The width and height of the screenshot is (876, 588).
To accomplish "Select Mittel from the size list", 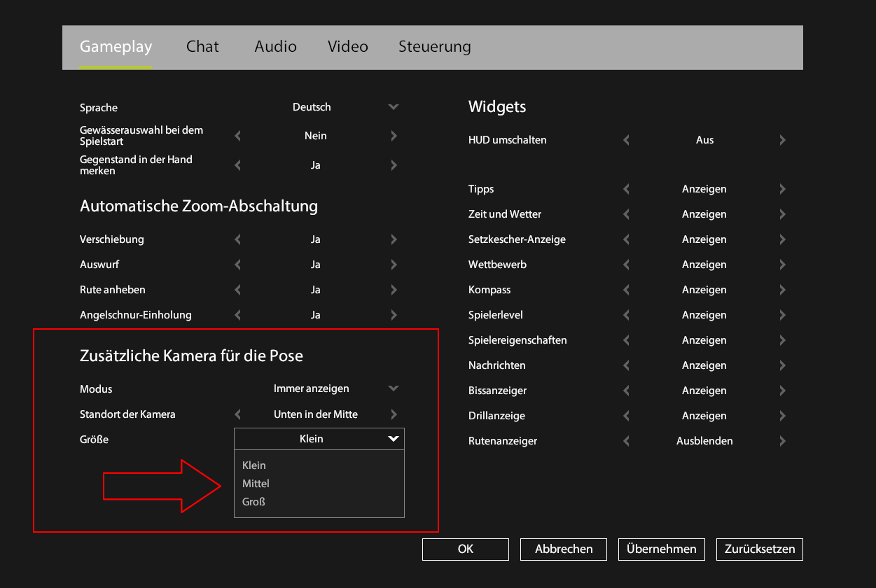I will pos(256,484).
